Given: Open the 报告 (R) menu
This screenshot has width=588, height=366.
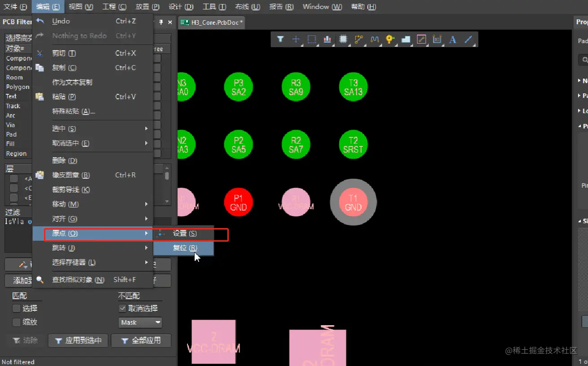Looking at the screenshot, I should (x=281, y=7).
